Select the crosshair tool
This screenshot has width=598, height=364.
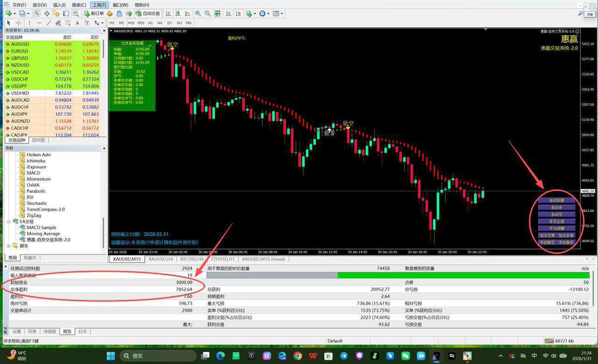point(18,23)
